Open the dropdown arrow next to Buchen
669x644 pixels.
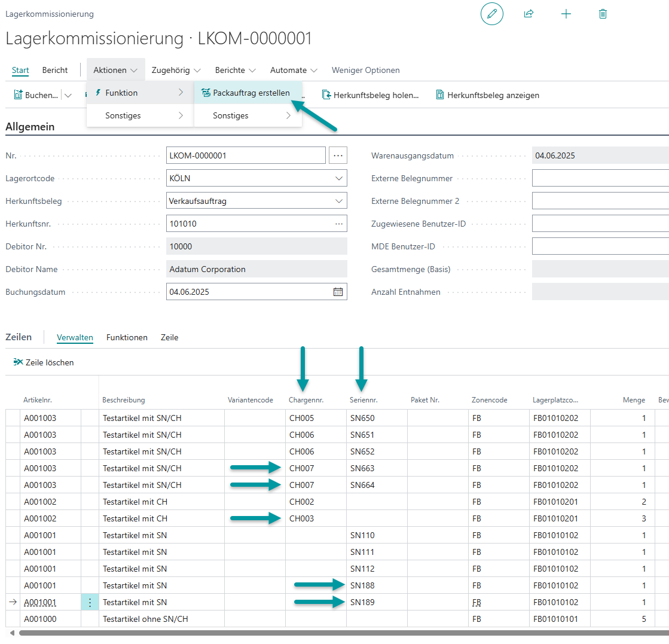pos(68,95)
